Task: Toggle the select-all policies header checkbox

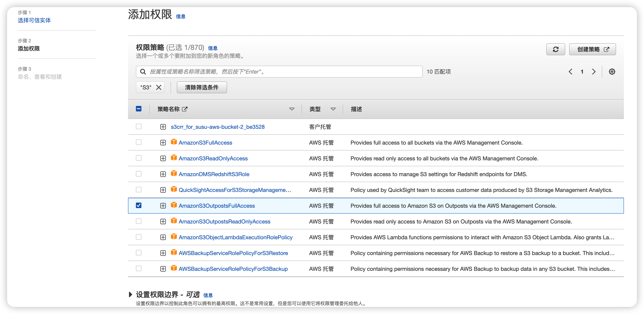Action: point(138,109)
